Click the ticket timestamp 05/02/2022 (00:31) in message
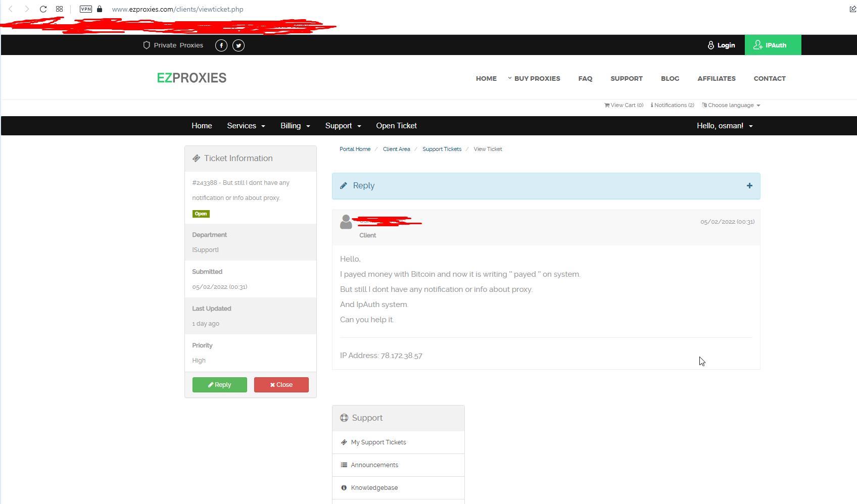857x504 pixels. point(727,222)
